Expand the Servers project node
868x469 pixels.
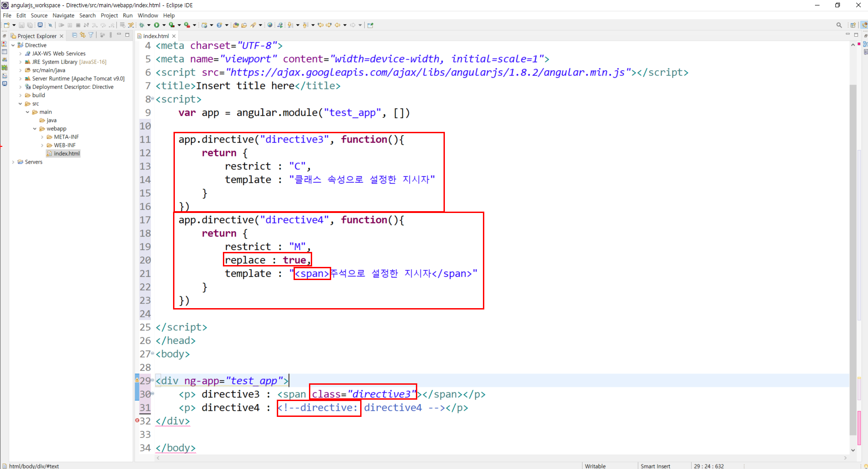[x=13, y=162]
